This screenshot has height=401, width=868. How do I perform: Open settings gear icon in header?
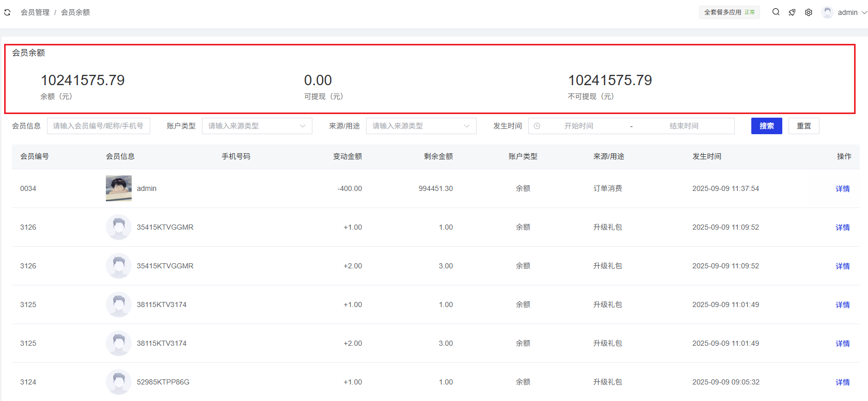coord(809,12)
